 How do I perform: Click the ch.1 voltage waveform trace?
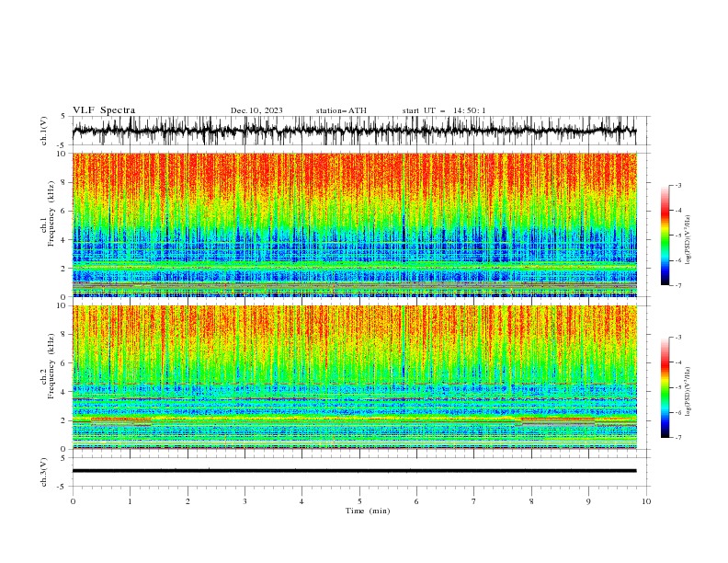pos(355,131)
